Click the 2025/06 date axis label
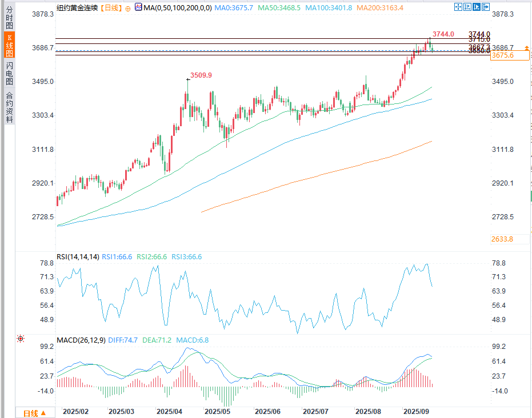The width and height of the screenshot is (532, 418). 267,412
